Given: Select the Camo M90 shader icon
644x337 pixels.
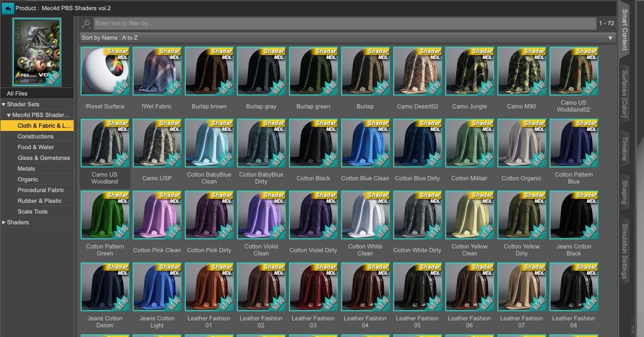Looking at the screenshot, I should (x=522, y=71).
